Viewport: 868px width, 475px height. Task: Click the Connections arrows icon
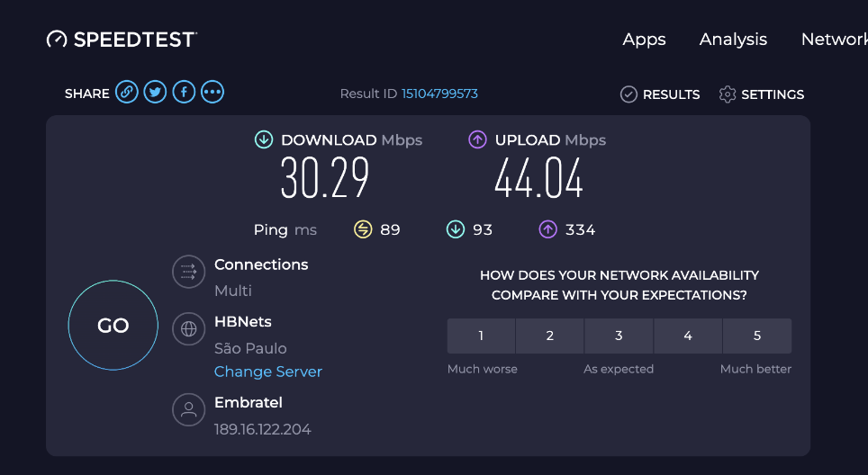pyautogui.click(x=189, y=272)
